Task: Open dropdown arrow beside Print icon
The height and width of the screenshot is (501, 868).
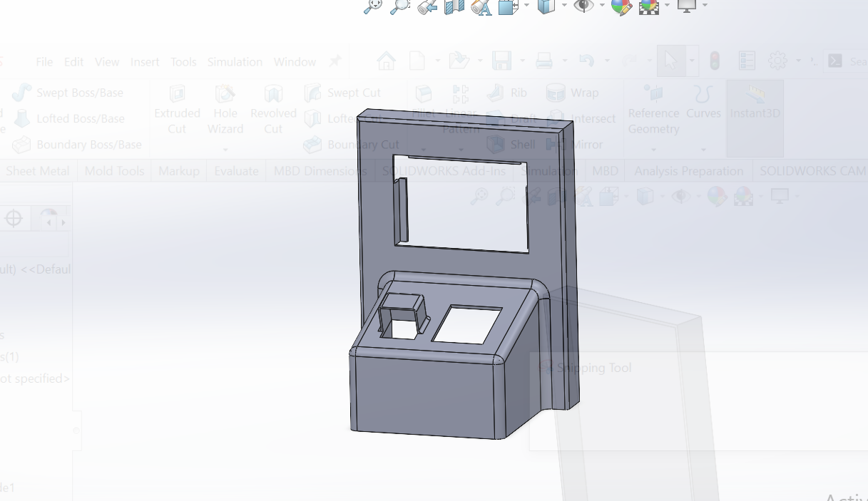Action: pos(563,61)
